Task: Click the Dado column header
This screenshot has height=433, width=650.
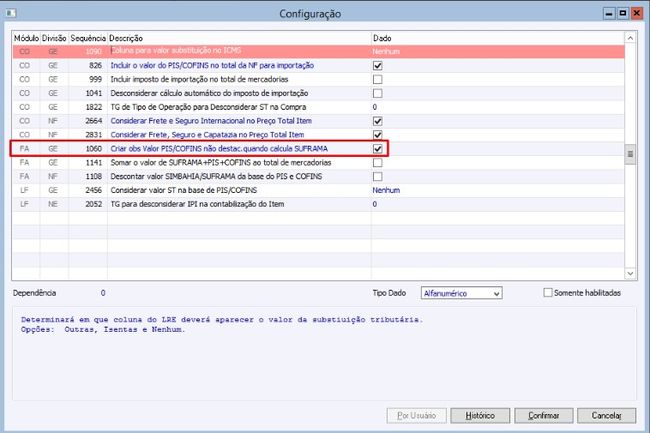Action: click(498, 38)
